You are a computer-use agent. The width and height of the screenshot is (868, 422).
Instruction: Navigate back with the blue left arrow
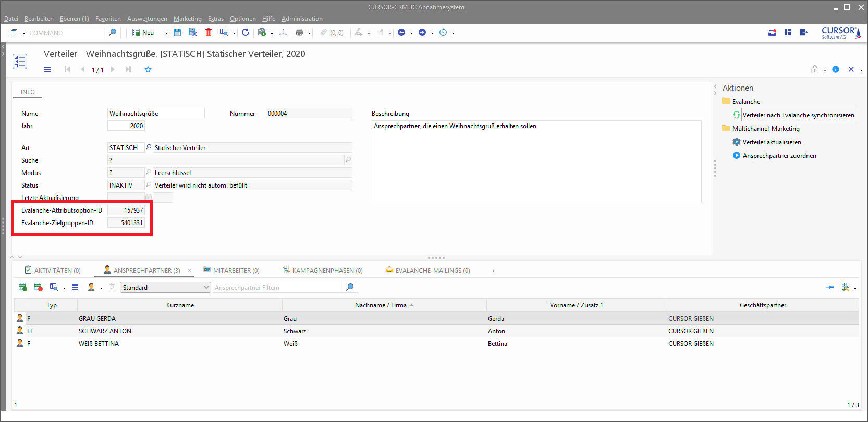point(401,32)
